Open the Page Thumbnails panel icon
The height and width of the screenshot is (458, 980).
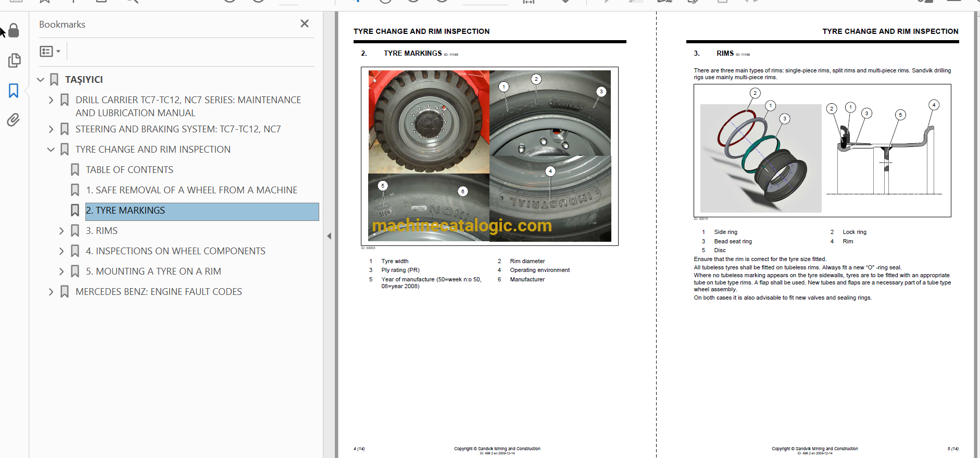click(x=14, y=60)
